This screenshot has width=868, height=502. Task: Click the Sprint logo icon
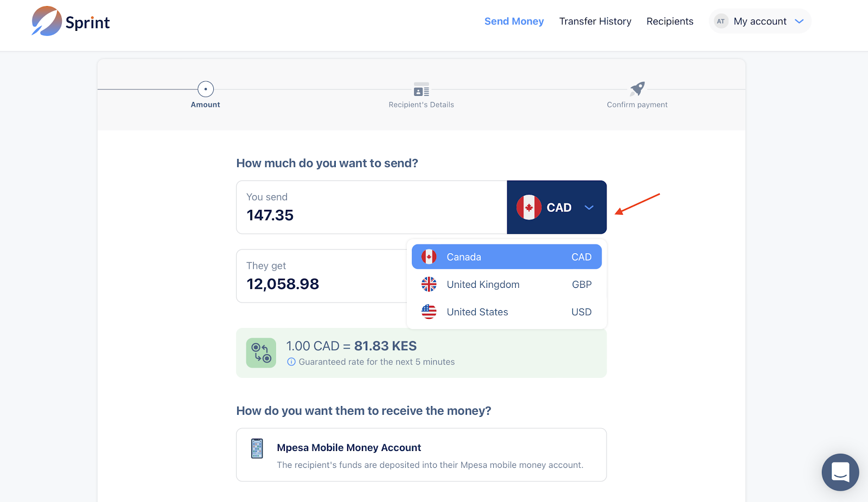[x=47, y=21]
